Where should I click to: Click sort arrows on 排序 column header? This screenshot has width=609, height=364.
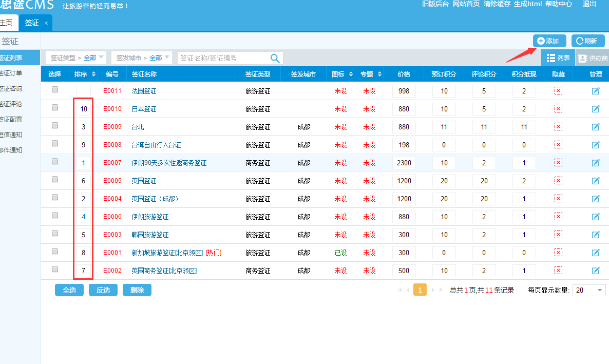(x=92, y=74)
